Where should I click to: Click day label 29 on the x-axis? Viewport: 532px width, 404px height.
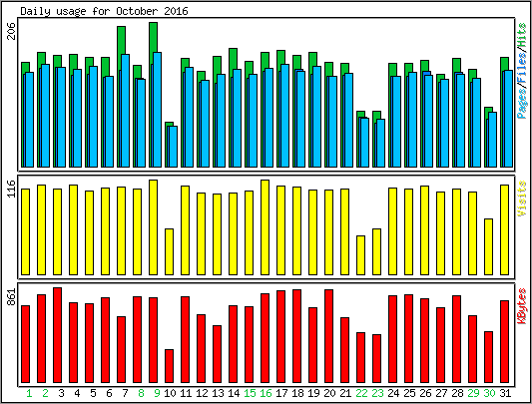point(473,393)
